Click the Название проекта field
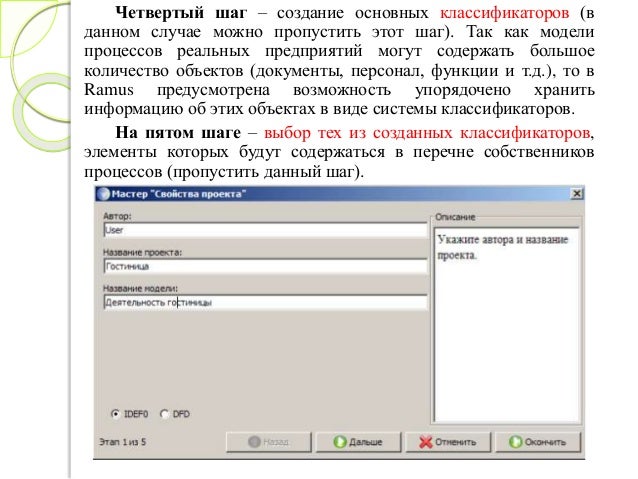The image size is (638, 479). tap(265, 266)
